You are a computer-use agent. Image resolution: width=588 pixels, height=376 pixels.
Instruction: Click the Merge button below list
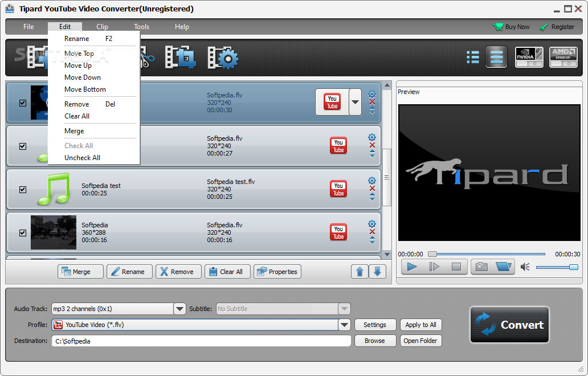tap(80, 271)
